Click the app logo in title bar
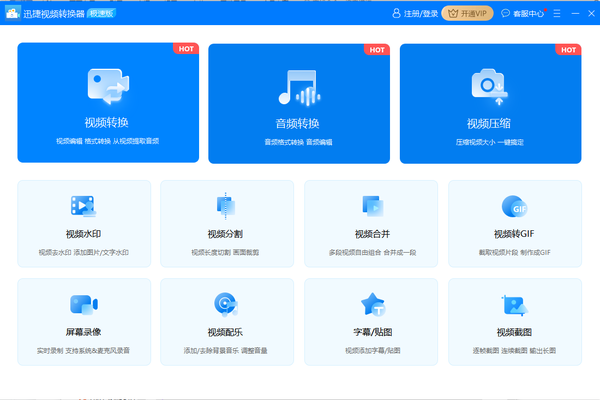The height and width of the screenshot is (400, 600). pyautogui.click(x=11, y=14)
